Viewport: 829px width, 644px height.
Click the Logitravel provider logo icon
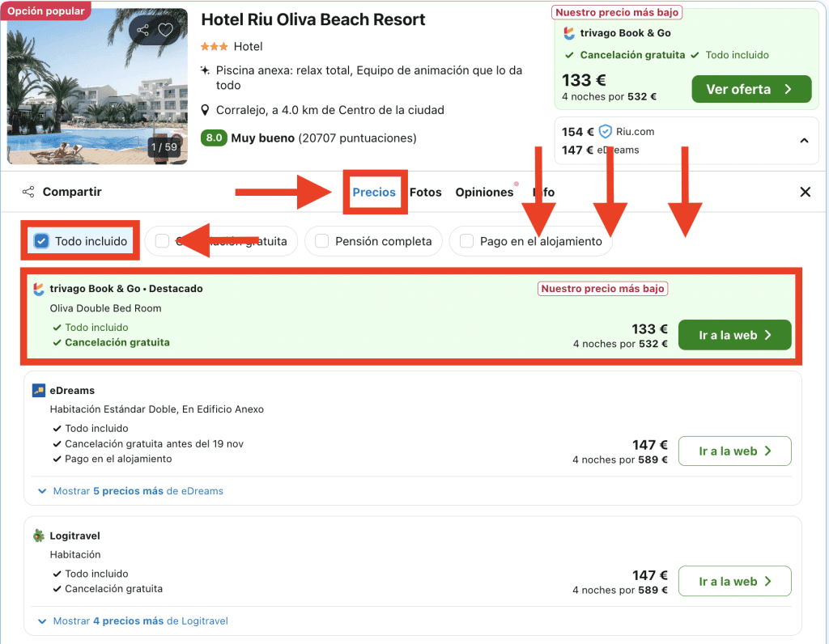39,536
